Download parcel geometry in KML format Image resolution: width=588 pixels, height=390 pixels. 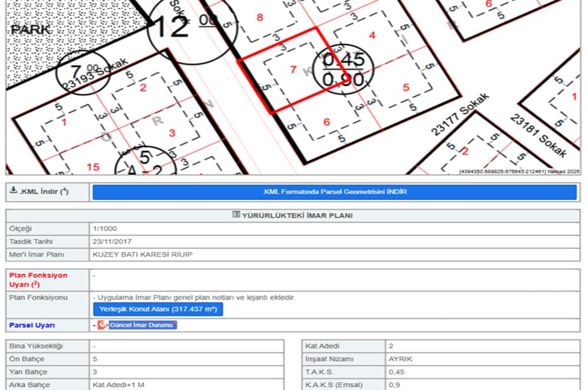point(334,192)
